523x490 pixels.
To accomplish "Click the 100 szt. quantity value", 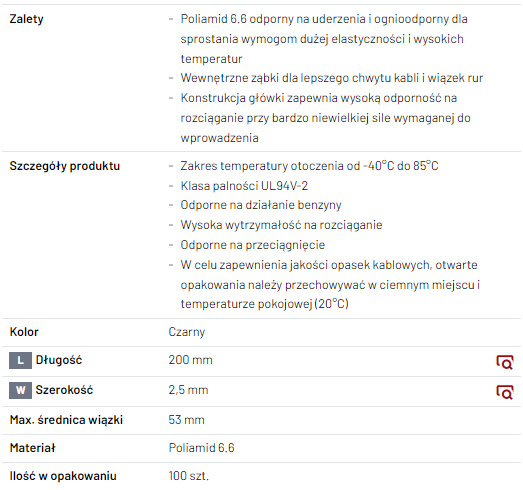I will click(189, 476).
